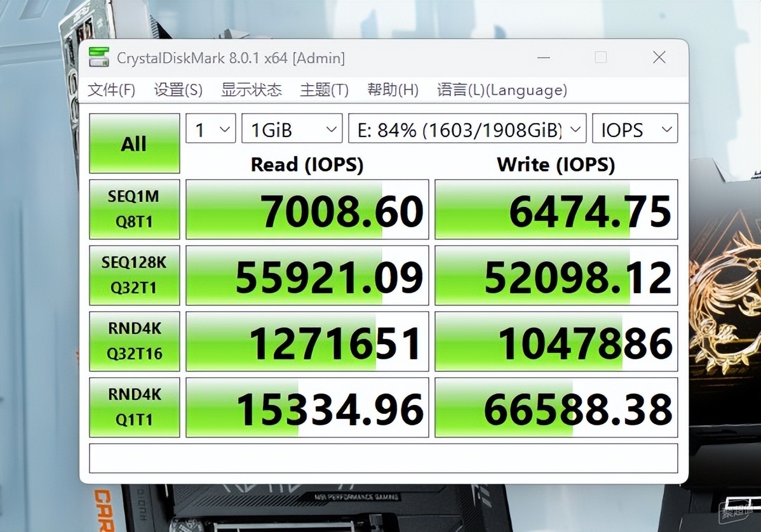Start the RND4K Q1T1 benchmark
Viewport: 761px width, 532px height.
pyautogui.click(x=134, y=408)
